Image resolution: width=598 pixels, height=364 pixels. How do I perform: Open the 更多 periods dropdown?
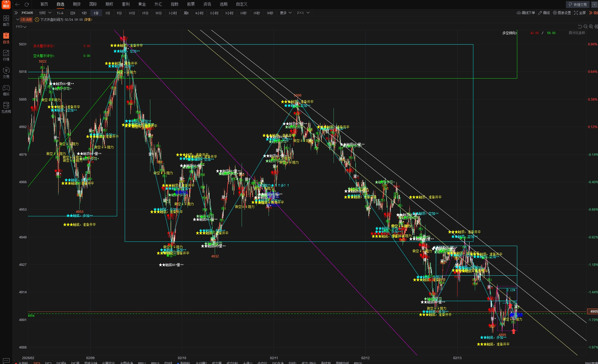pyautogui.click(x=286, y=13)
